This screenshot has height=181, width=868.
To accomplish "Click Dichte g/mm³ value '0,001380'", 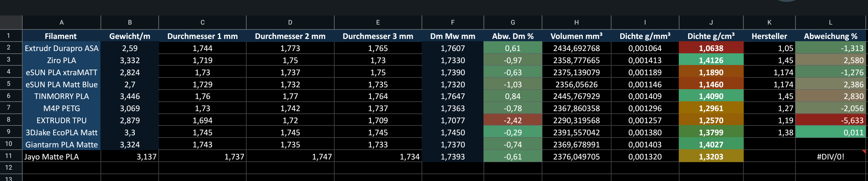I will pos(645,132).
